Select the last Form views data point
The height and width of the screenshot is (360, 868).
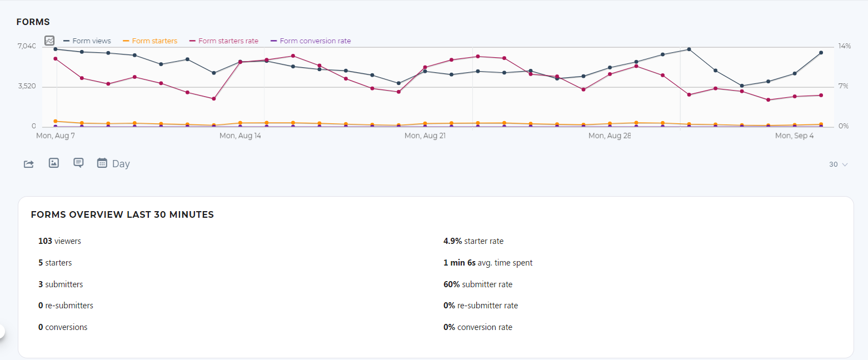(821, 53)
